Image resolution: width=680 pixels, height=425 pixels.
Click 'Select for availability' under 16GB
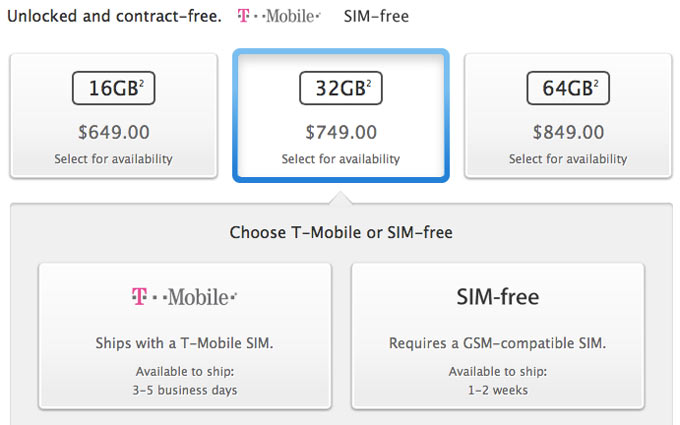coord(113,159)
